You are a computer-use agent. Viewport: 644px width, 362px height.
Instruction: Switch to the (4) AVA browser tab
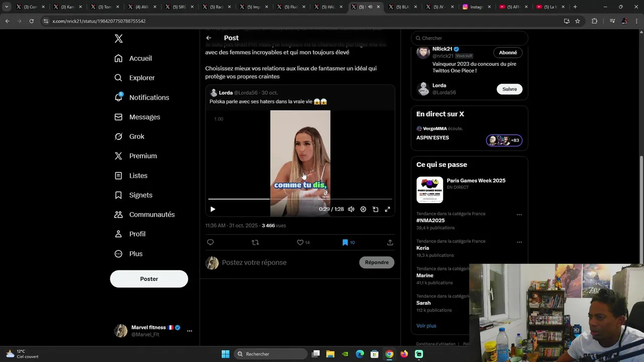pyautogui.click(x=142, y=7)
